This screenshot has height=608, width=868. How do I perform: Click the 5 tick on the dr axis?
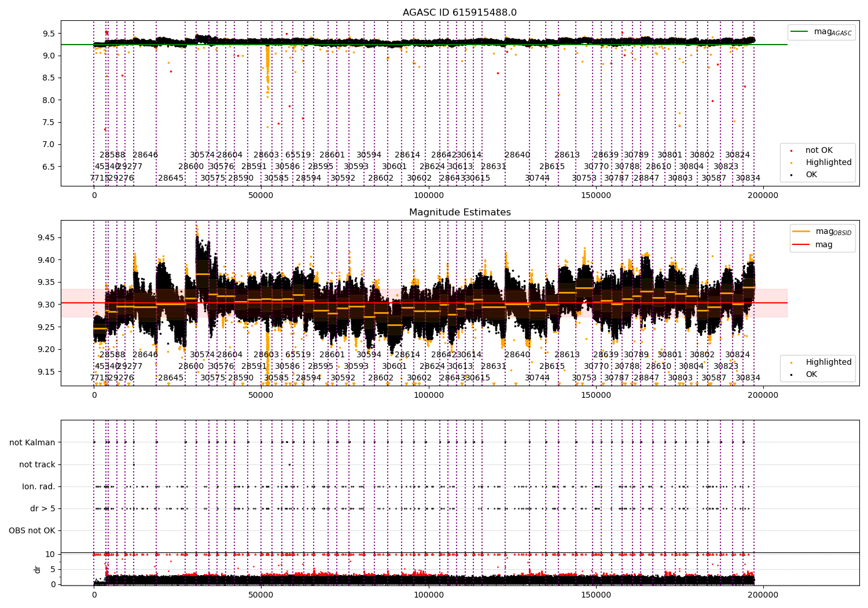[x=53, y=569]
